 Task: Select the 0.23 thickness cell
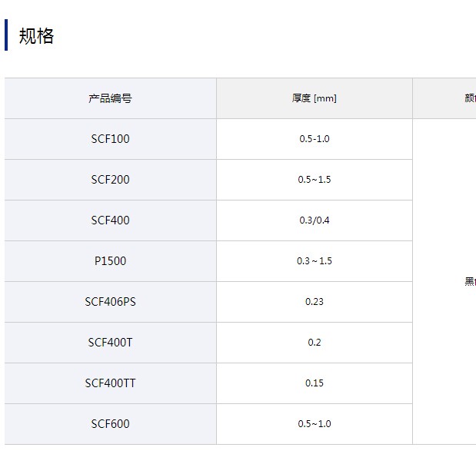(x=314, y=302)
